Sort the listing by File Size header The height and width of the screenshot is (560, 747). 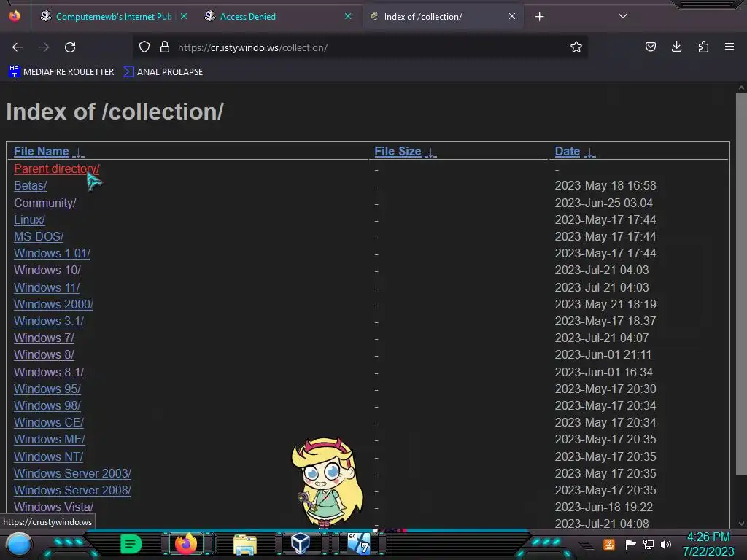(x=398, y=152)
